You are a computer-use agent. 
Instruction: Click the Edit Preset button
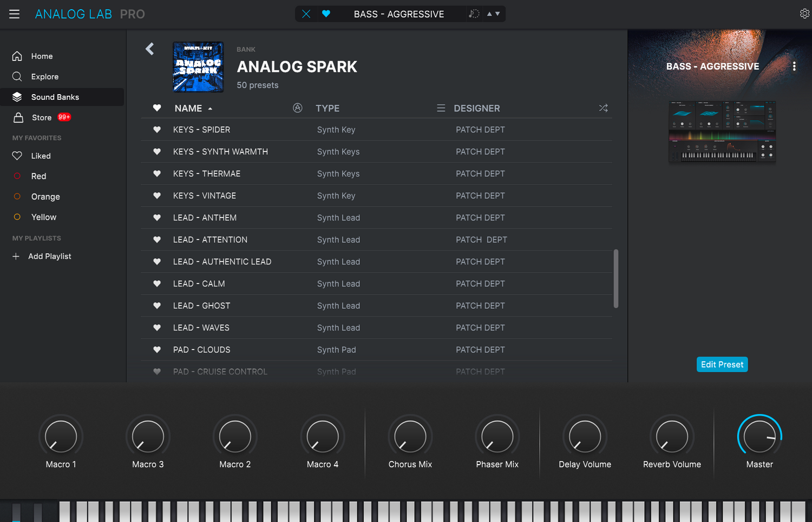722,365
